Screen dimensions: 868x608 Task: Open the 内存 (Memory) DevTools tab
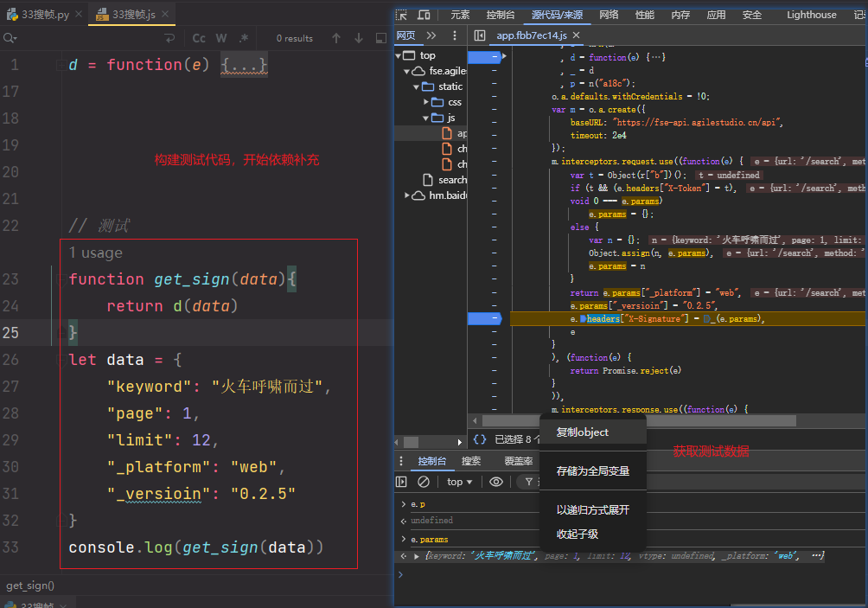pos(680,15)
